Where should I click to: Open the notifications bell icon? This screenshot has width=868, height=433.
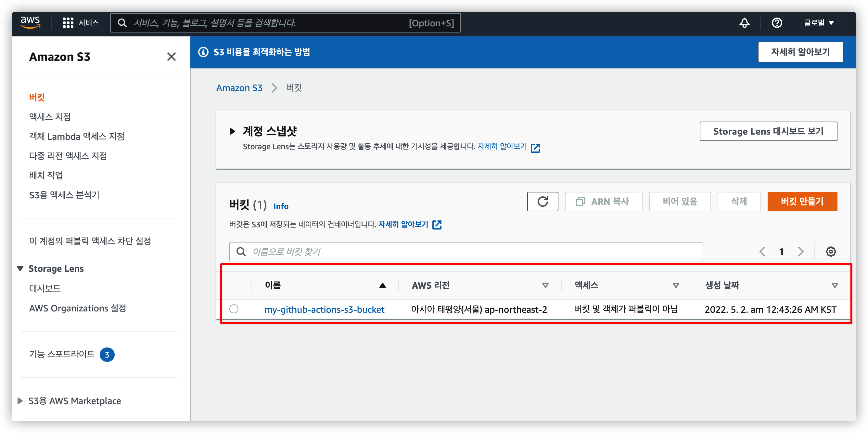tap(744, 23)
